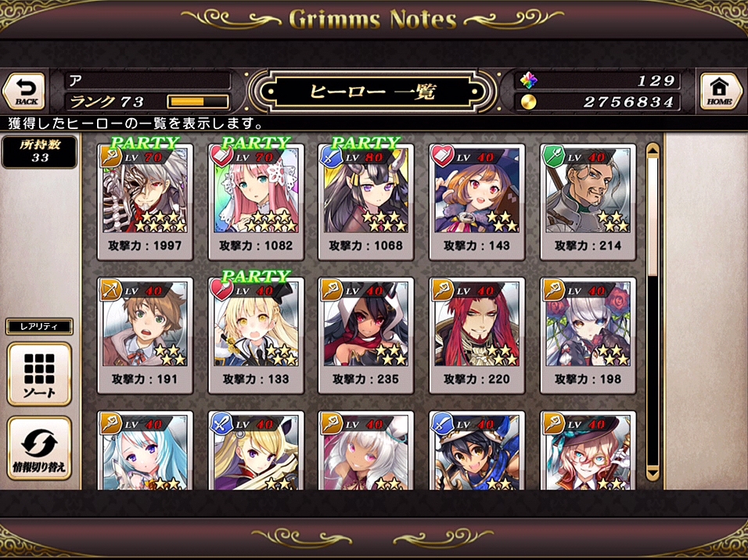Click the scrollbar up arrow

pos(652,150)
